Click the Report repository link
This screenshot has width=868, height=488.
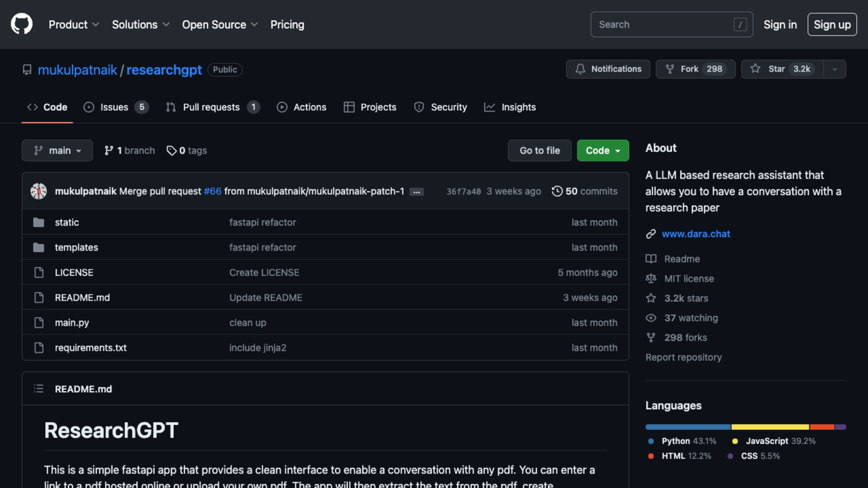tap(684, 357)
